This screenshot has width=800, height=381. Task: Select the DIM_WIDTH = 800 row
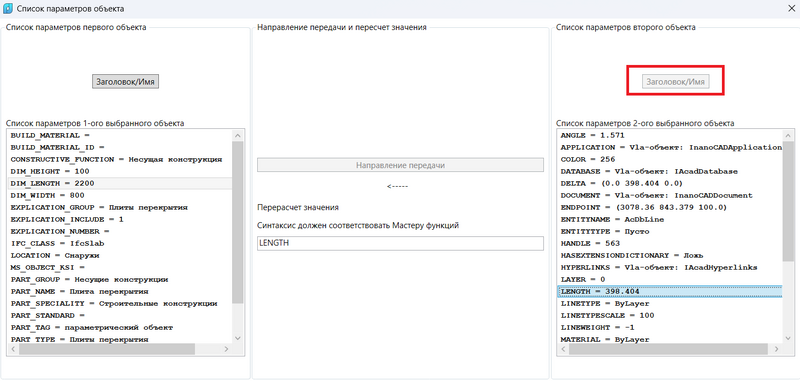pyautogui.click(x=119, y=195)
